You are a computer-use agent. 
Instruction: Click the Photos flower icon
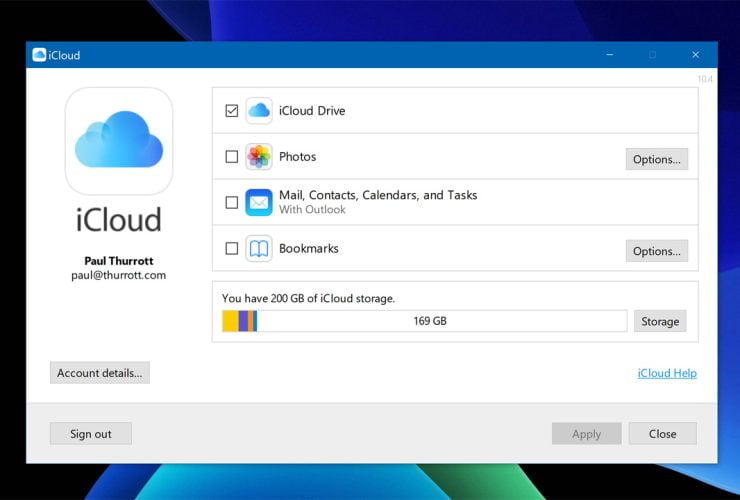259,156
